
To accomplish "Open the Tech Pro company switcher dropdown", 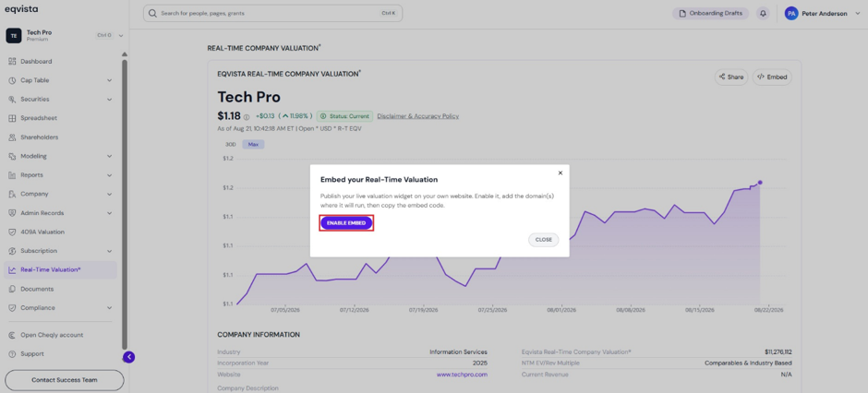I will click(x=121, y=35).
